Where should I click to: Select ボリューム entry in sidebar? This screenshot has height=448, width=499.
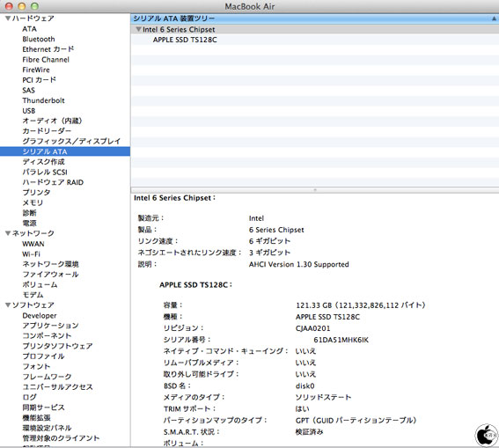[x=40, y=284]
